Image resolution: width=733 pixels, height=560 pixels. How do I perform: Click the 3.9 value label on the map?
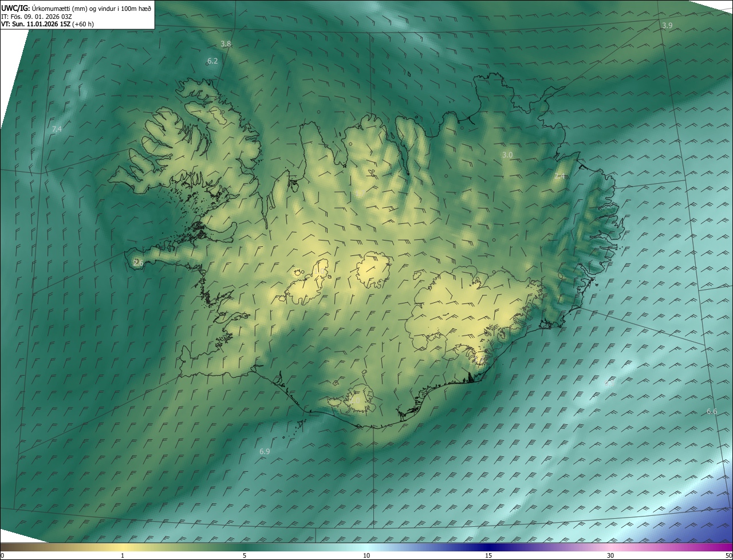tap(667, 26)
